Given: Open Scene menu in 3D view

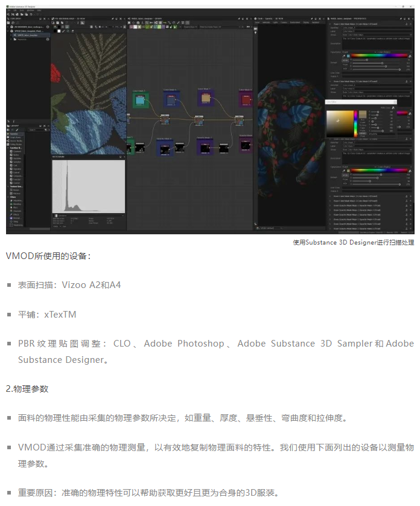Looking at the screenshot, I should (258, 22).
